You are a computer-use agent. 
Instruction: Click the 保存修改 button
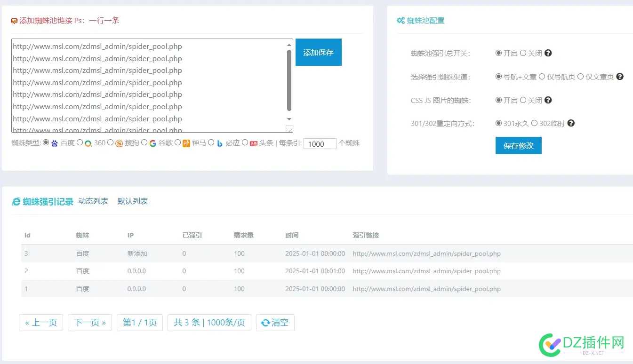pos(518,146)
